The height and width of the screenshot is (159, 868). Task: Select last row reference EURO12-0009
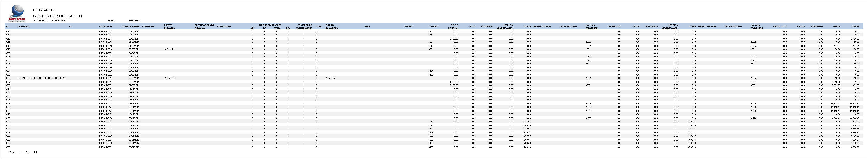coord(105,147)
